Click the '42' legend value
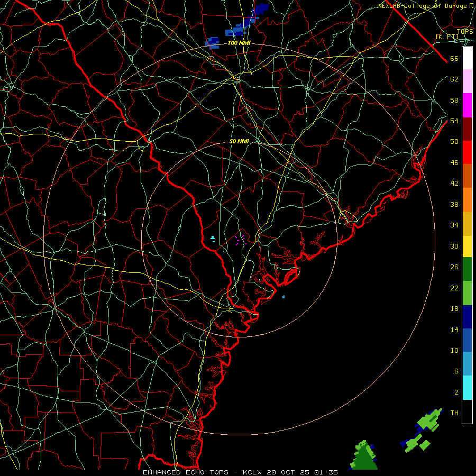 454,184
